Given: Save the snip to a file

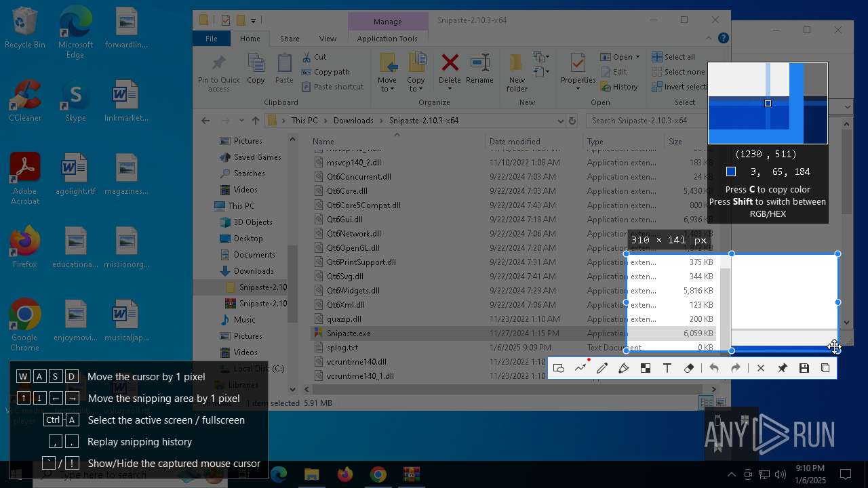Looking at the screenshot, I should [x=804, y=368].
